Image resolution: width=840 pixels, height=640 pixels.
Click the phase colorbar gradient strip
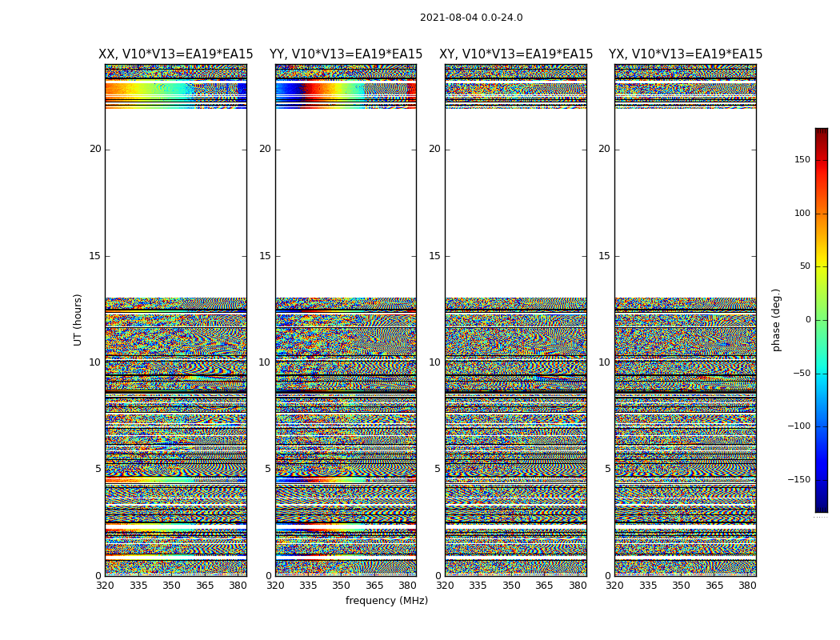pos(822,320)
